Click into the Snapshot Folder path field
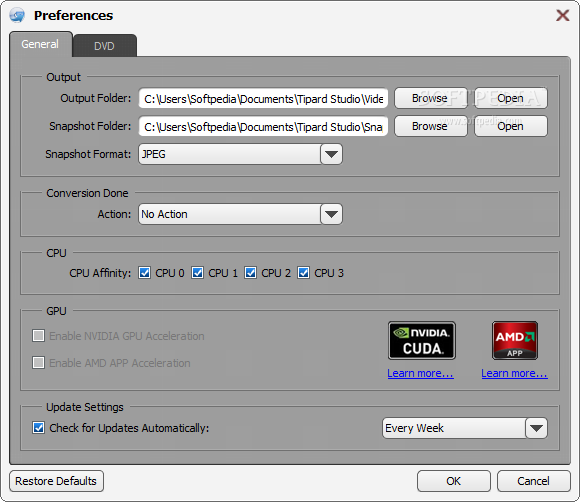This screenshot has width=580, height=502. 263,127
